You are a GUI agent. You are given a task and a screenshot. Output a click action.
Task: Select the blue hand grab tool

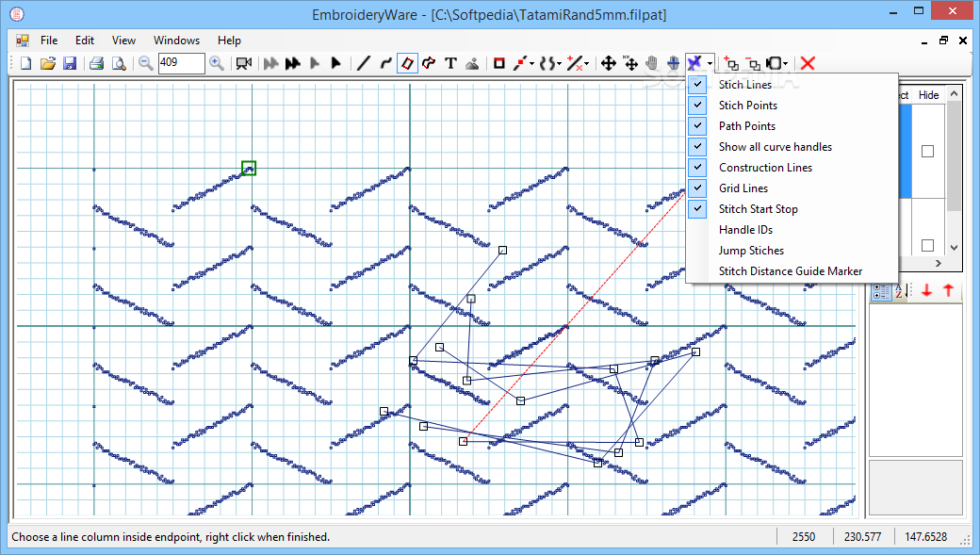point(673,63)
